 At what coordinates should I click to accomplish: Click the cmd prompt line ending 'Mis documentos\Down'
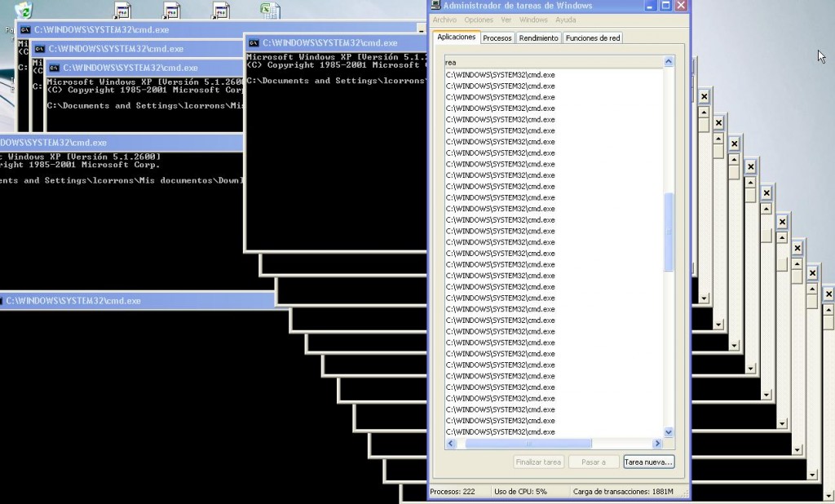coord(121,180)
